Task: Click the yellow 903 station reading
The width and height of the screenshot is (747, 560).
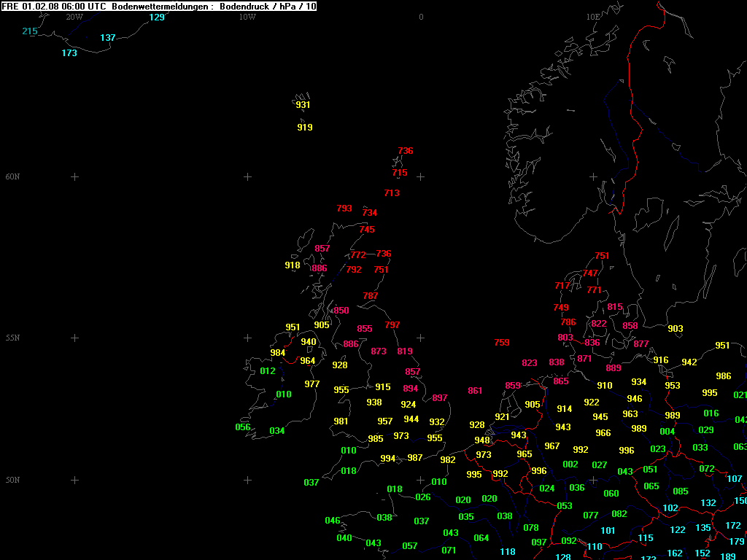Action: pyautogui.click(x=676, y=329)
